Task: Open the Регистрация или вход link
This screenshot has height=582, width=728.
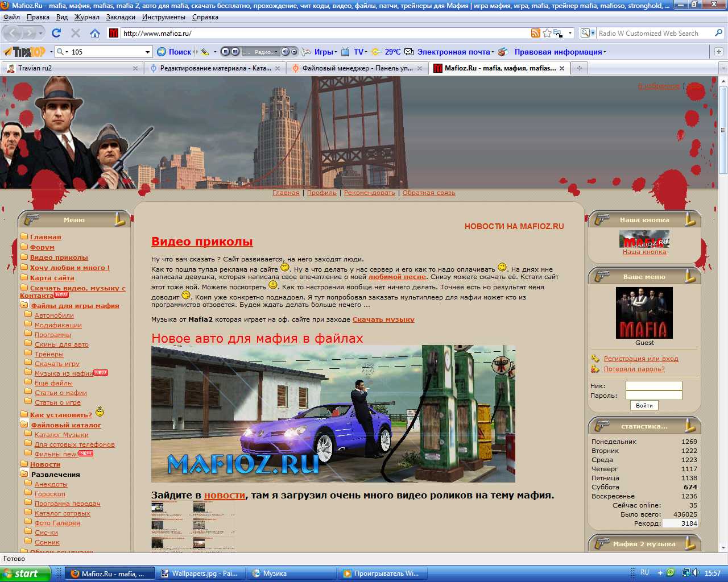Action: [x=640, y=359]
